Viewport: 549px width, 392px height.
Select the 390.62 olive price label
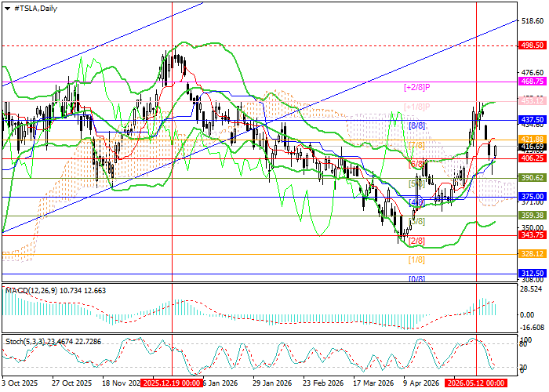point(532,178)
